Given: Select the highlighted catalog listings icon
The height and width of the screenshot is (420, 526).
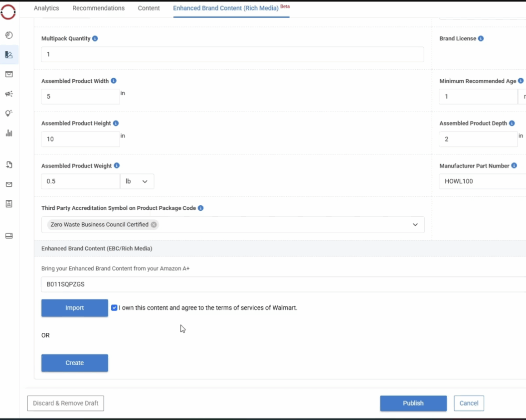Looking at the screenshot, I should (x=8, y=55).
